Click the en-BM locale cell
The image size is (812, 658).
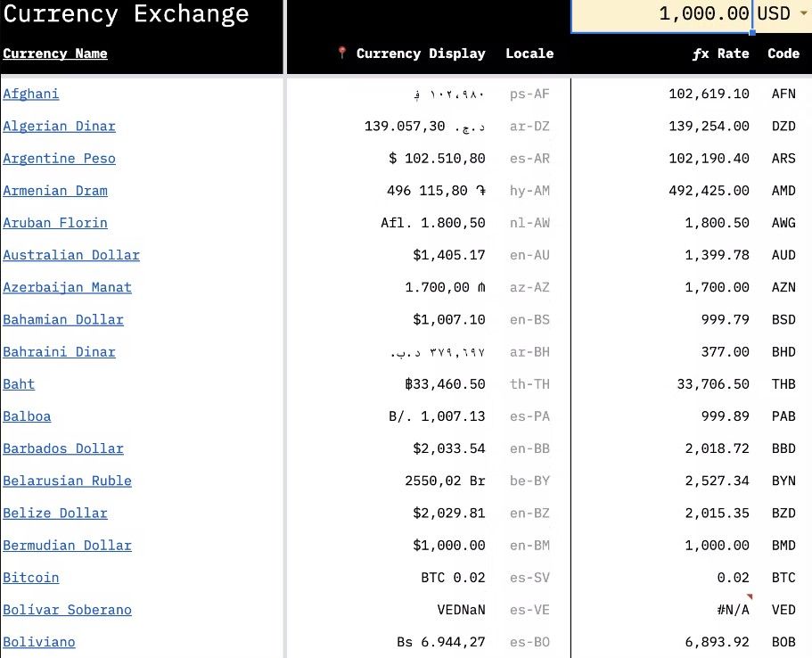pos(529,545)
